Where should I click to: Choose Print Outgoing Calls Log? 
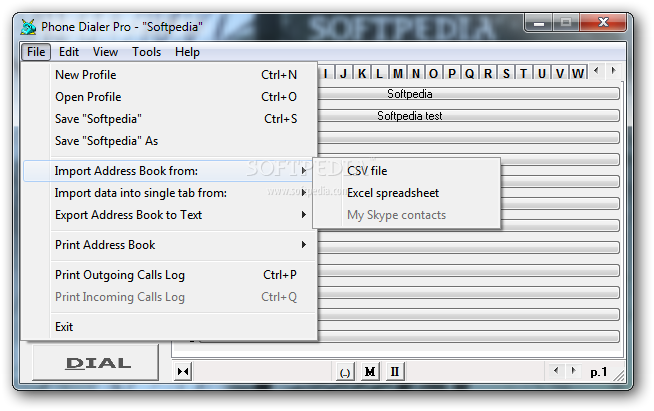click(x=170, y=275)
